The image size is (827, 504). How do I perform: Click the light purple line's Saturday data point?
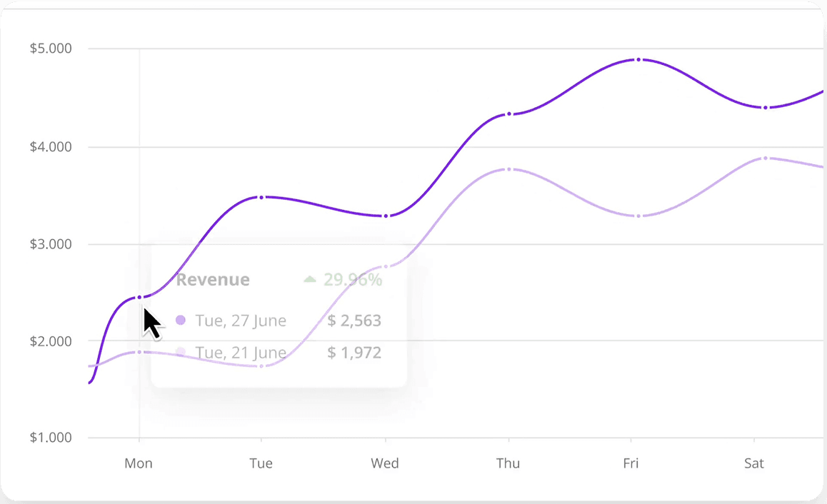[766, 158]
